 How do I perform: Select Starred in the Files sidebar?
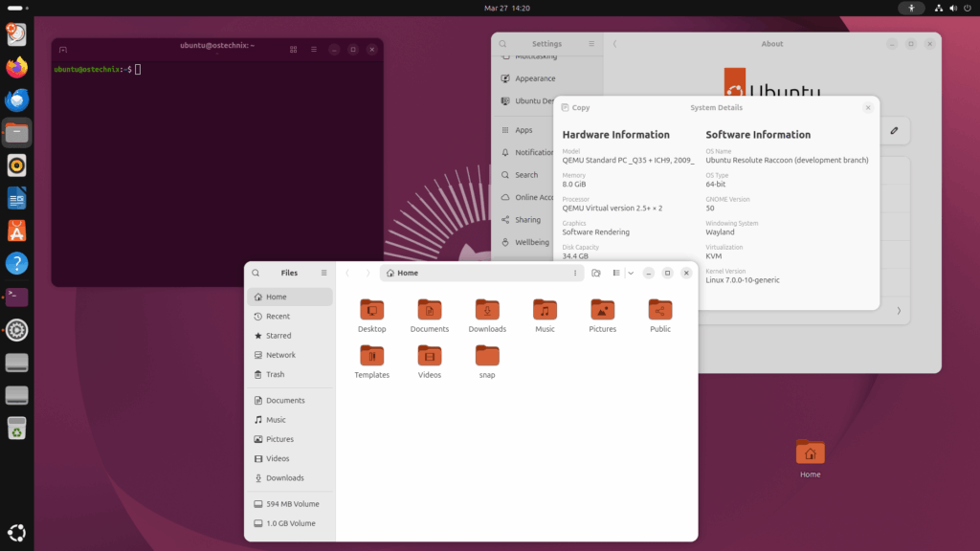290,336
